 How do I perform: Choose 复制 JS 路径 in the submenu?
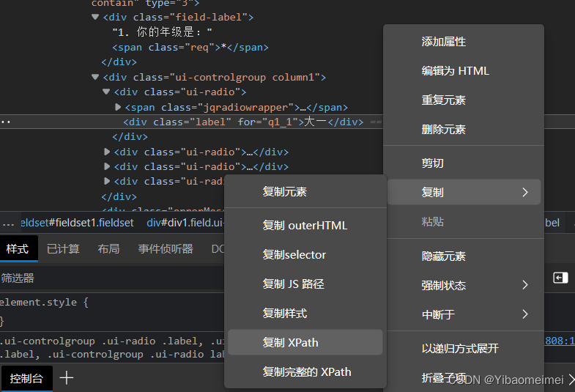pyautogui.click(x=305, y=284)
